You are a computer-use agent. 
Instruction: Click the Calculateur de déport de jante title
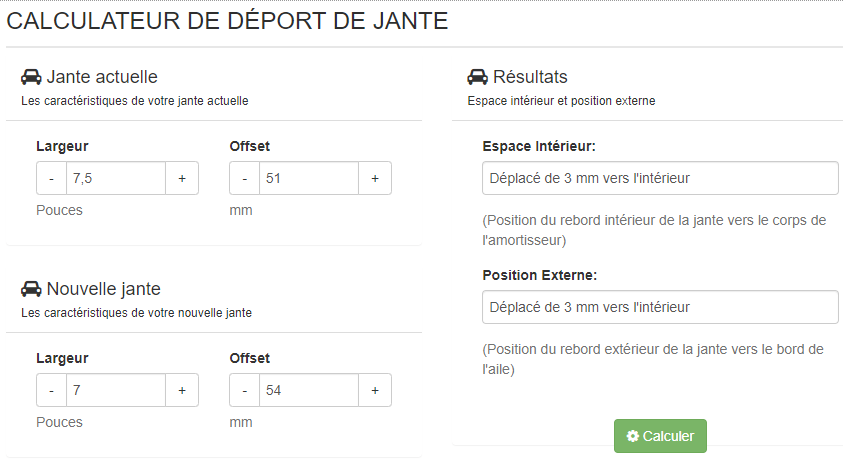click(x=227, y=21)
